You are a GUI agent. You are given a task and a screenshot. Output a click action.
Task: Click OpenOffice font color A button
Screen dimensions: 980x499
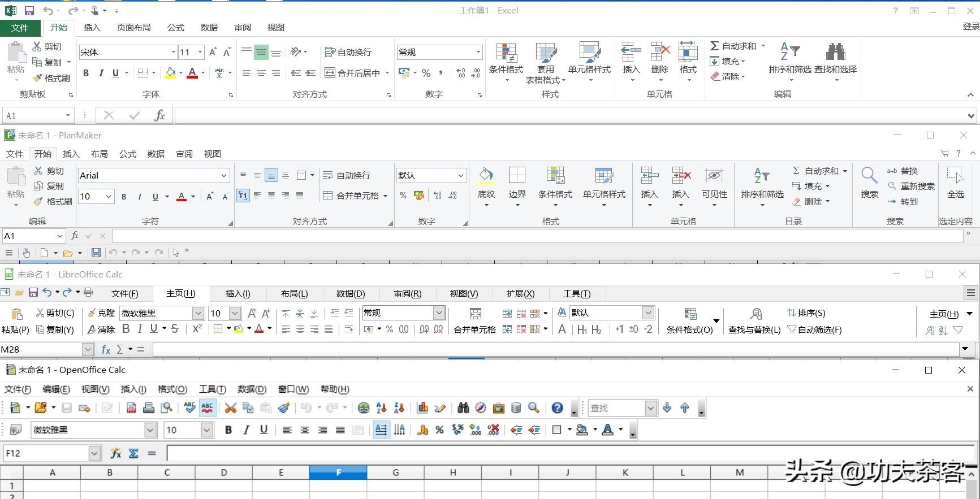608,430
